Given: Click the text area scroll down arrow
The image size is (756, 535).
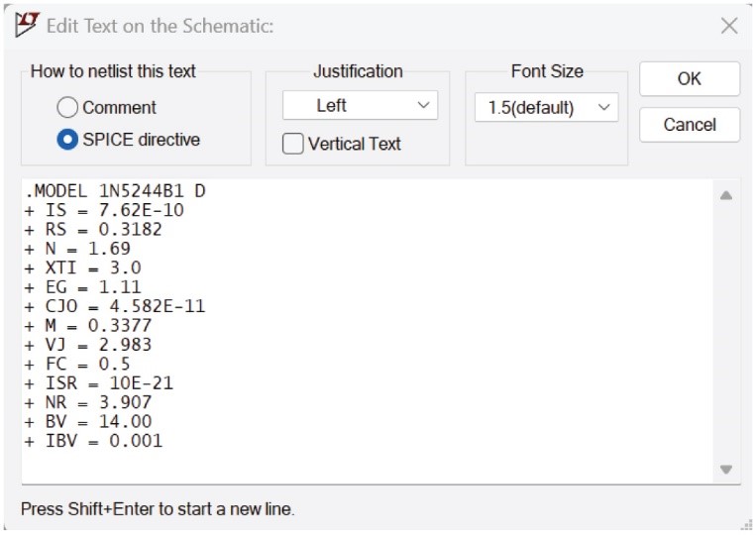Looking at the screenshot, I should 725,469.
